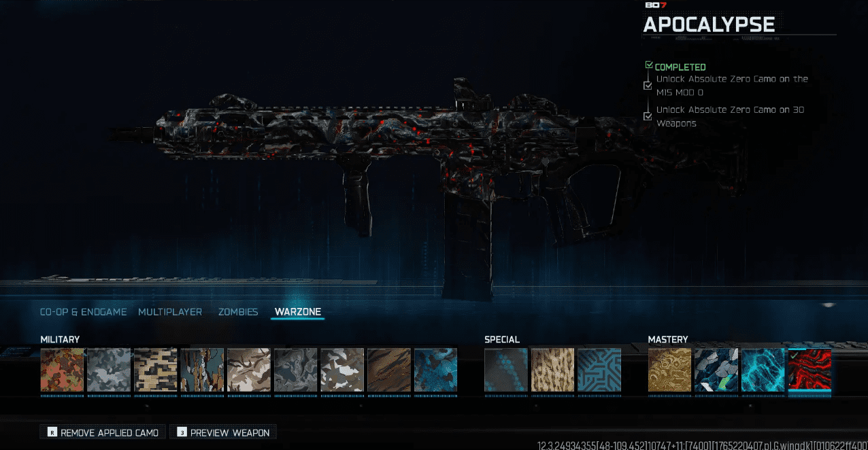The height and width of the screenshot is (450, 868).
Task: Select the blue maze pattern Special camo
Action: click(599, 370)
